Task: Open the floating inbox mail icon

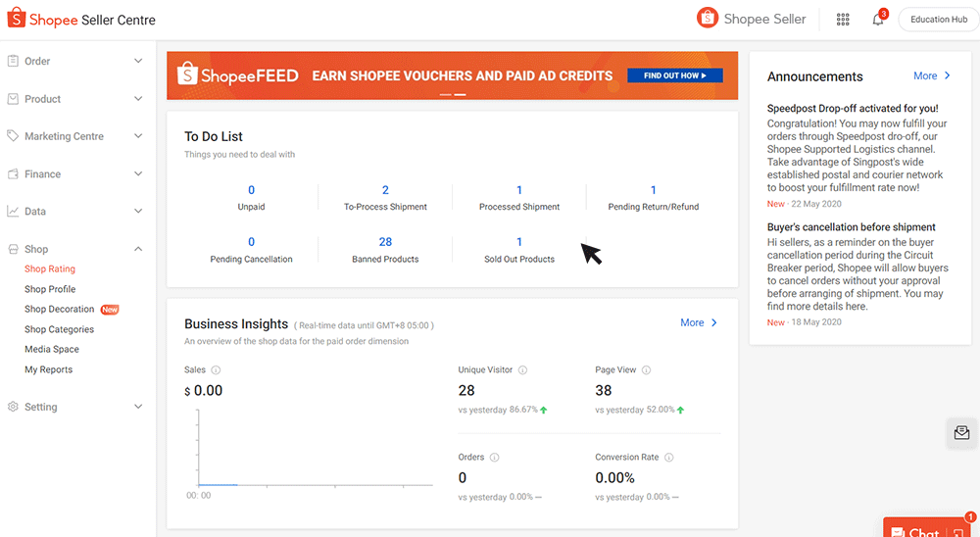Action: click(962, 432)
